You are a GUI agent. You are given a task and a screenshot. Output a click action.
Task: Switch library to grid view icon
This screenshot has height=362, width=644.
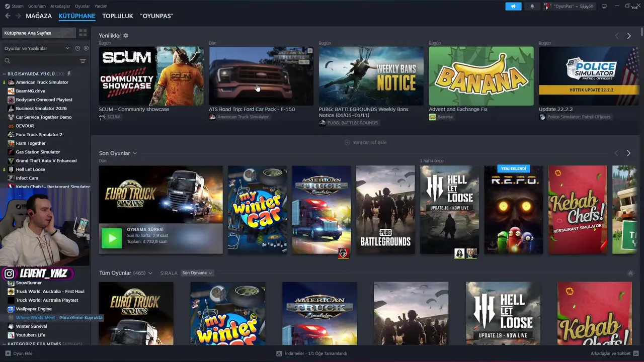83,33
